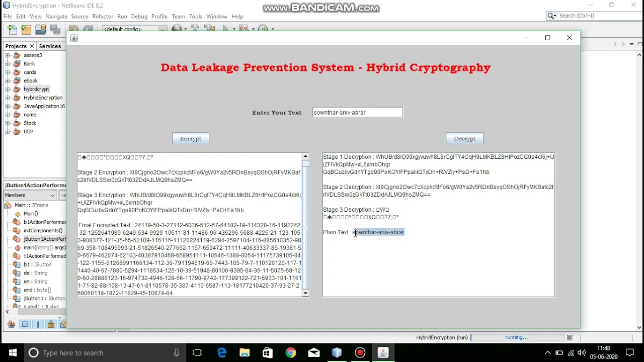Image resolution: width=644 pixels, height=362 pixels.
Task: Open the Navigate menu
Action: point(56,17)
